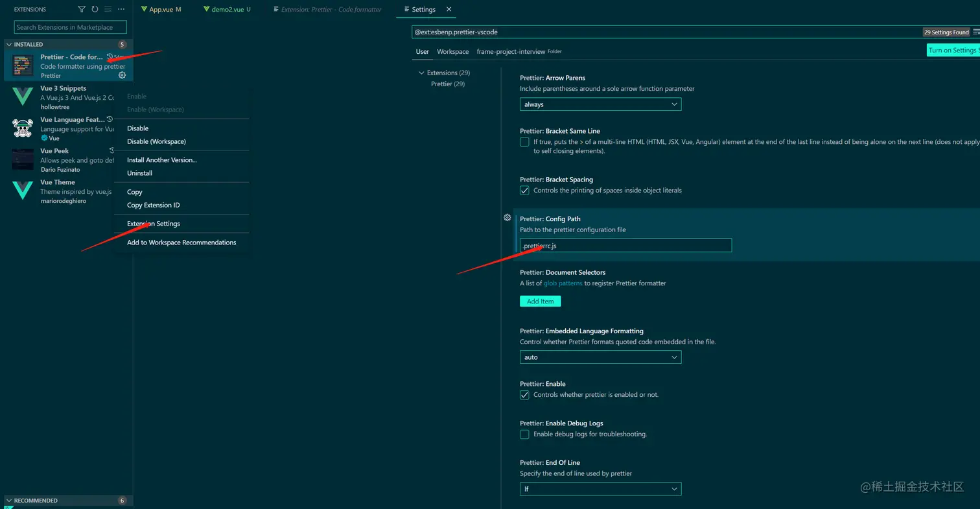Viewport: 980px width, 509px height.
Task: Click Copy in the context menu
Action: pos(181,192)
